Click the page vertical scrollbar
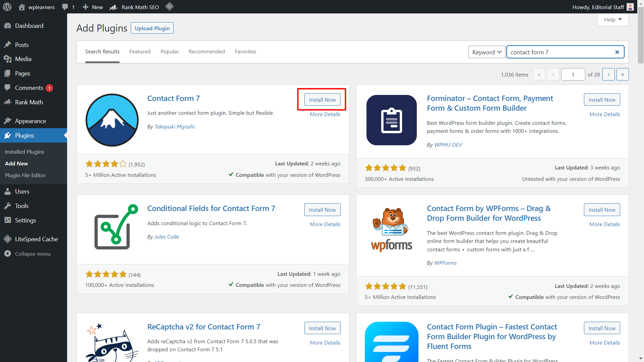This screenshot has width=644, height=362. point(641,35)
